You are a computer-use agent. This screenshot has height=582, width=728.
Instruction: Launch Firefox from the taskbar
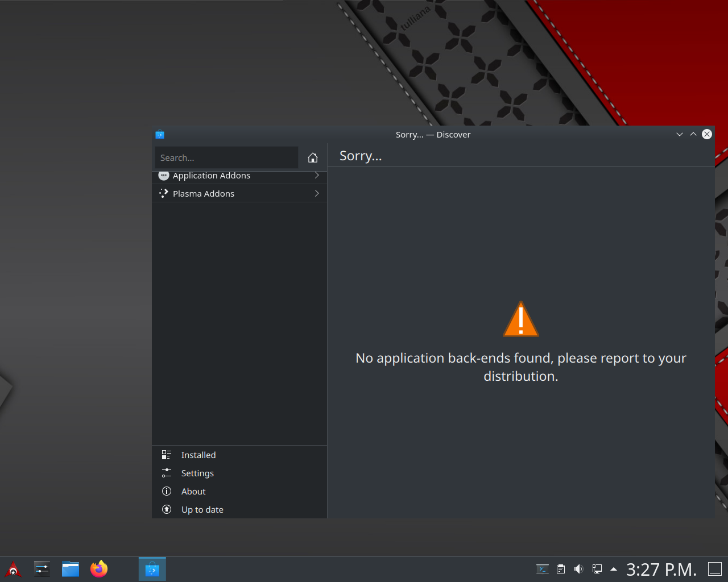[99, 569]
